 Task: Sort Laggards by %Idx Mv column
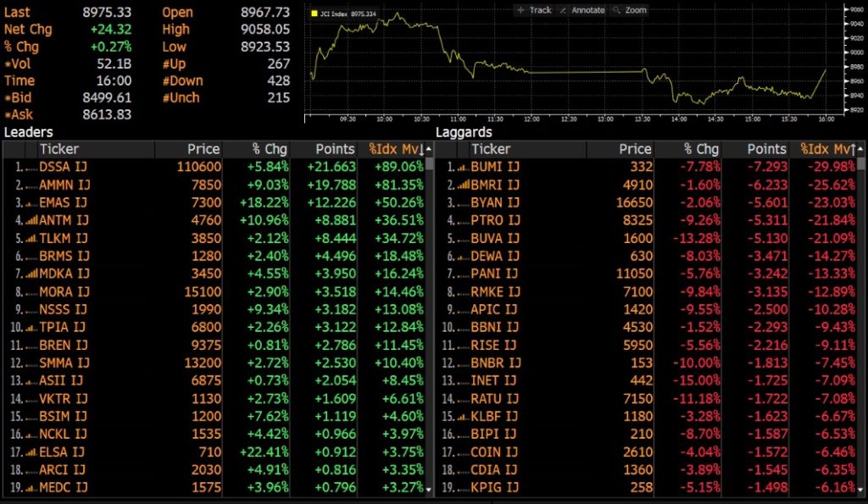pos(826,149)
